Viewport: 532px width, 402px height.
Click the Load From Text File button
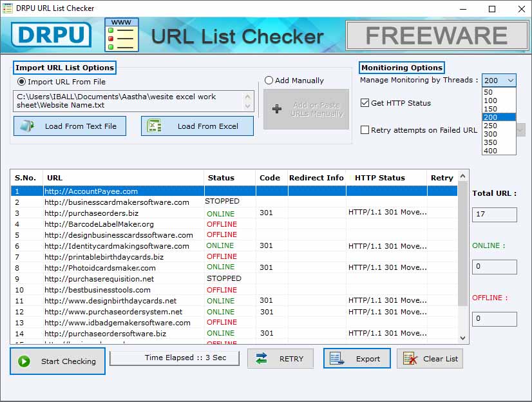tap(70, 126)
